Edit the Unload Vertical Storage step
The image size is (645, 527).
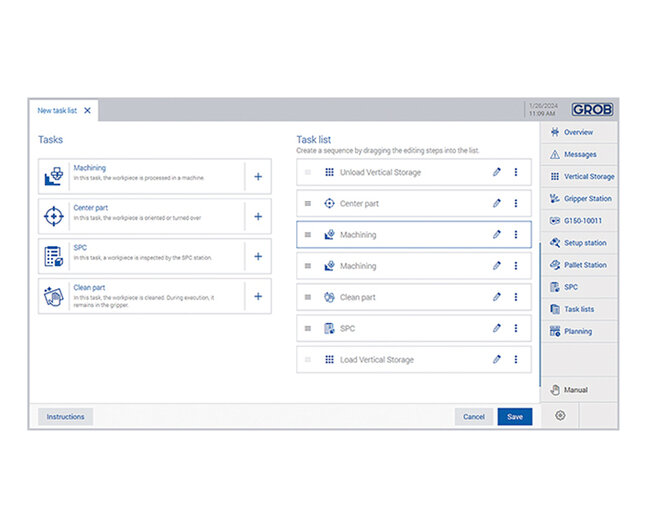point(497,172)
